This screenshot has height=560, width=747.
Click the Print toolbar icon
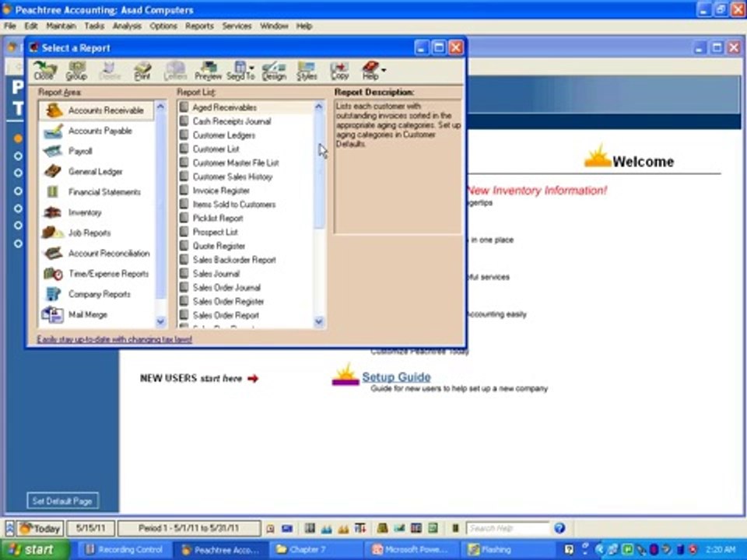point(142,71)
